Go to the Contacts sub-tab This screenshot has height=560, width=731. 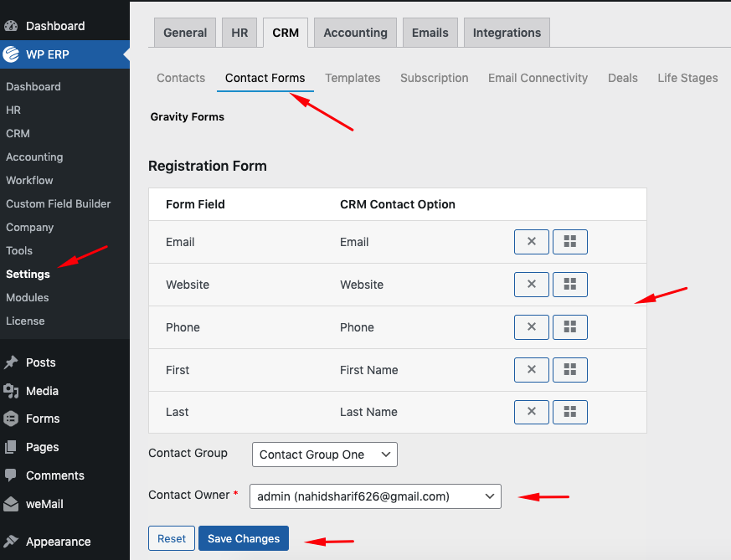coord(181,78)
